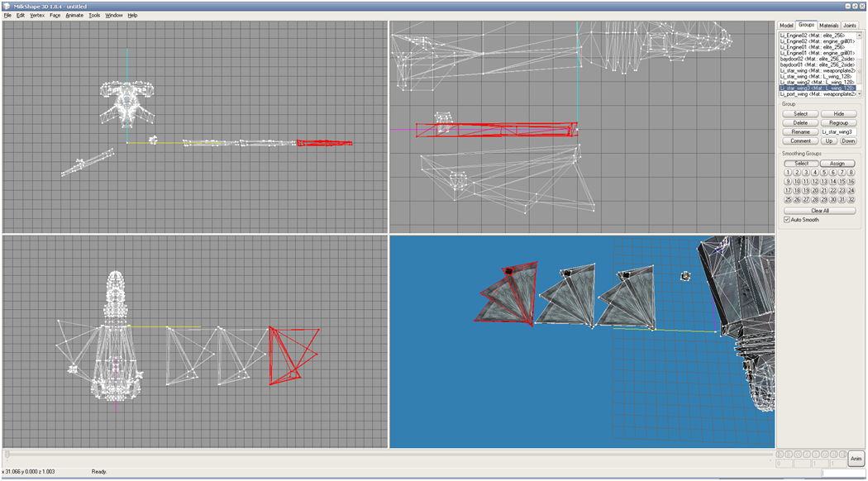Click the cursor coordinates in status bar
Image resolution: width=868 pixels, height=481 pixels.
pos(28,472)
